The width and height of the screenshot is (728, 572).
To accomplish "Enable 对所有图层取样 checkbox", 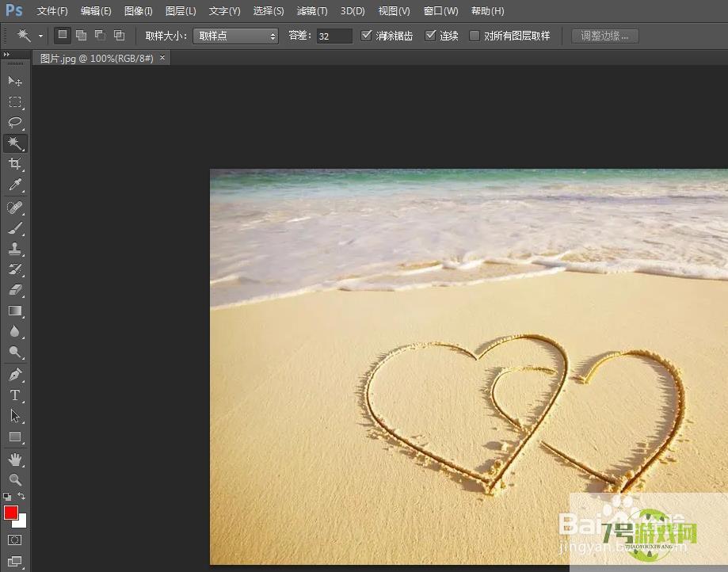I will click(475, 36).
